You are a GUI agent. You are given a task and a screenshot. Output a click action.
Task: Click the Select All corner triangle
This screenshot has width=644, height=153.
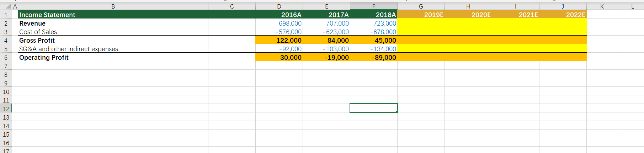click(x=9, y=6)
